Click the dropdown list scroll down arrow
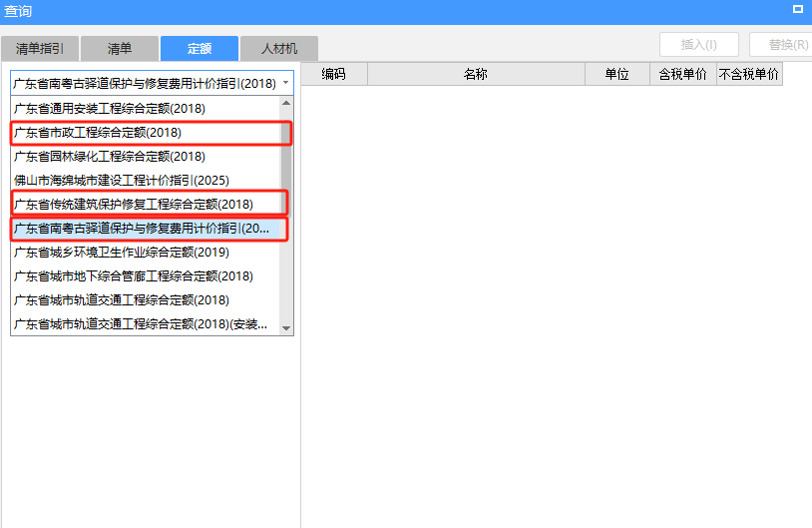The height and width of the screenshot is (528, 812). tap(286, 328)
